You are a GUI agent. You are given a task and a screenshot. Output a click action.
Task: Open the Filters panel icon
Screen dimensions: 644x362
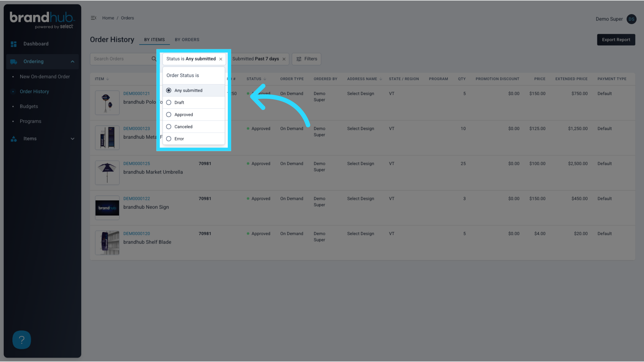click(299, 59)
